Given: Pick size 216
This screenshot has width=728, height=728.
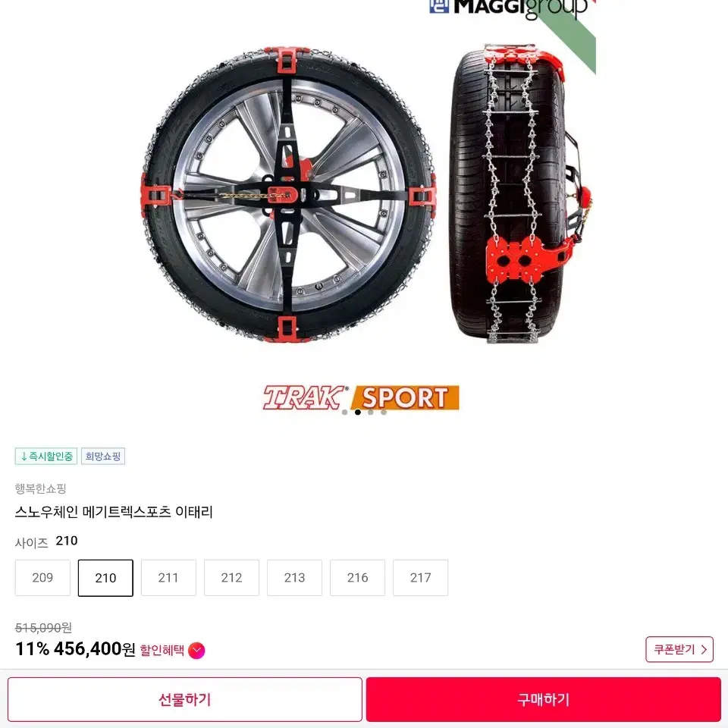Looking at the screenshot, I should pos(357,578).
